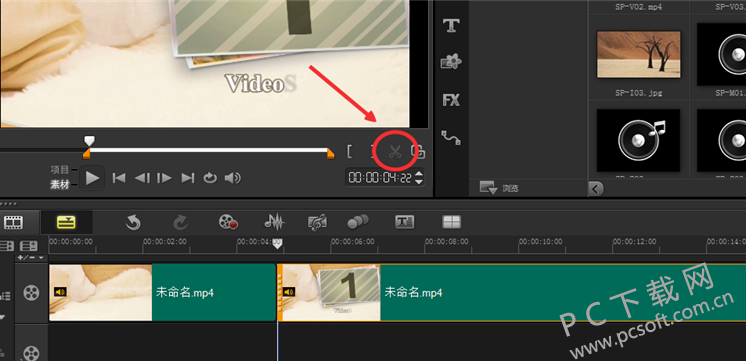This screenshot has height=361, width=746.
Task: Toggle Repeat playback button
Action: [x=210, y=178]
